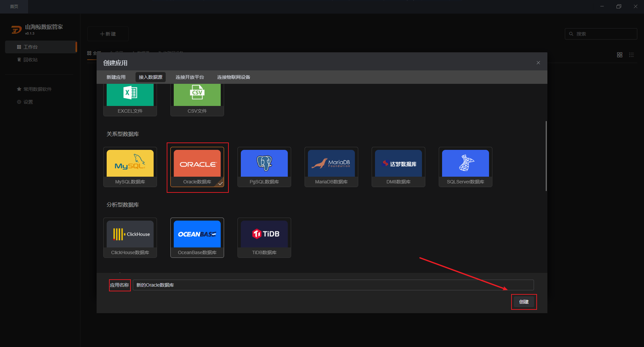Click the 分析型数据库 section heading
The width and height of the screenshot is (644, 347).
tap(123, 205)
